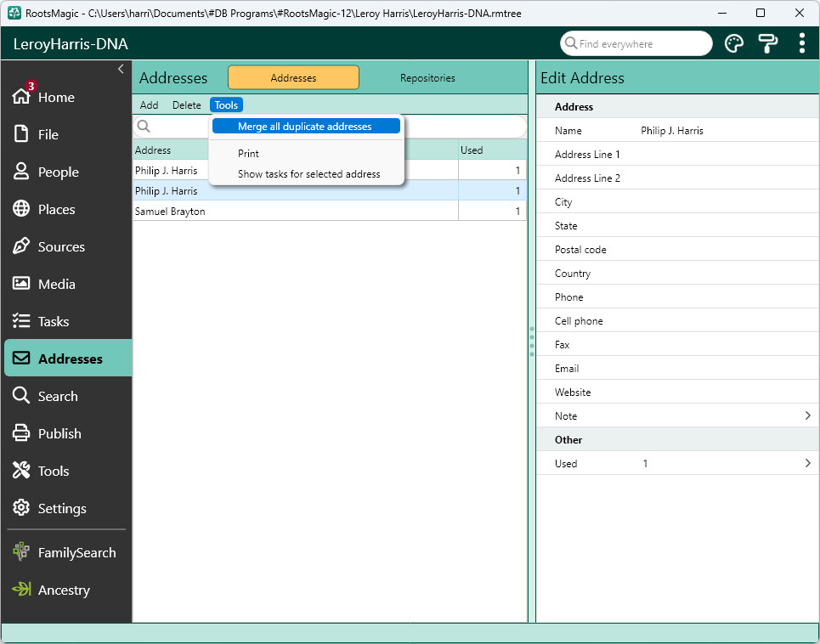Image resolution: width=820 pixels, height=644 pixels.
Task: Click the Cell phone field
Action: click(x=677, y=321)
